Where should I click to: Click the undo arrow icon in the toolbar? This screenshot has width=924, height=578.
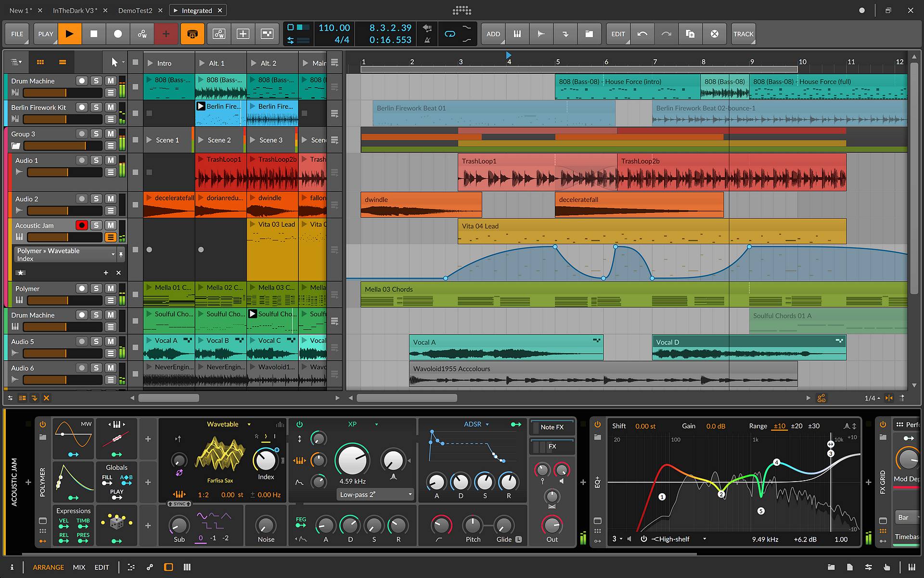[x=642, y=34]
